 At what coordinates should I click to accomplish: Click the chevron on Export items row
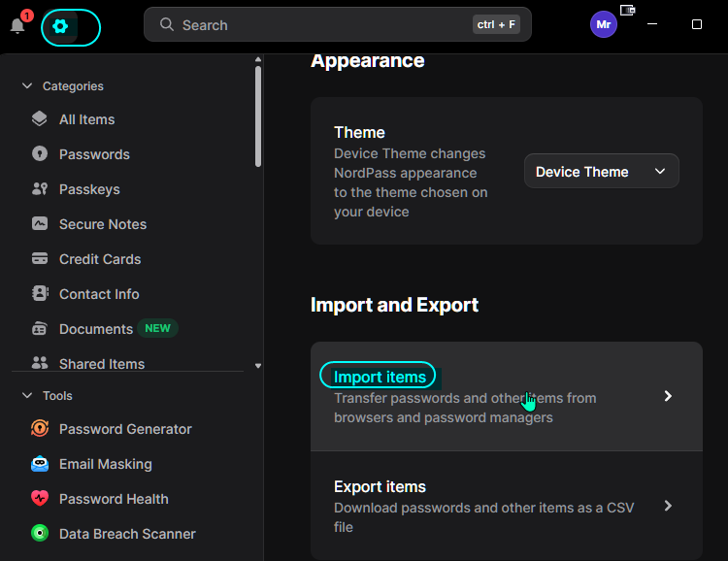click(x=668, y=506)
